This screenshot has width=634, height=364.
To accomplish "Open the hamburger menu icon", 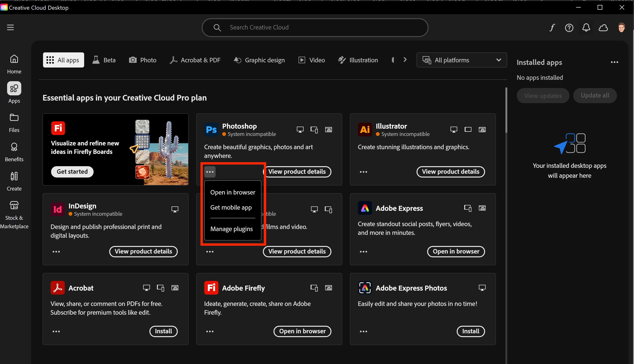I will pos(10,27).
